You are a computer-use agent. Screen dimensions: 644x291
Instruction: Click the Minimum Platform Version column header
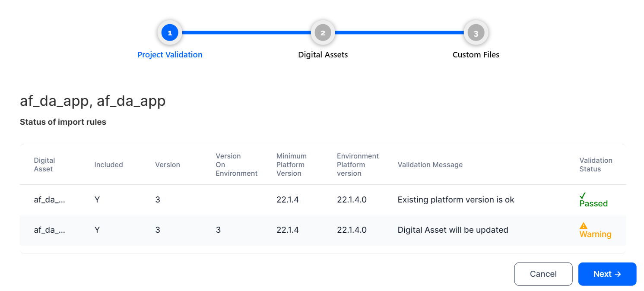click(292, 164)
